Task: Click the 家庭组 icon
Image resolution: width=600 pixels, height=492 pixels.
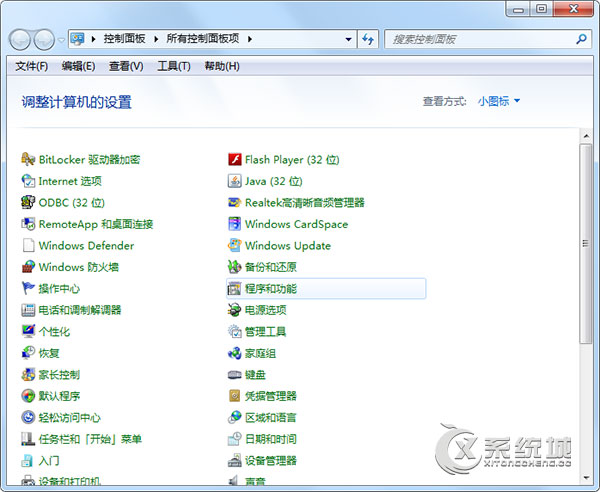Action: [x=235, y=353]
